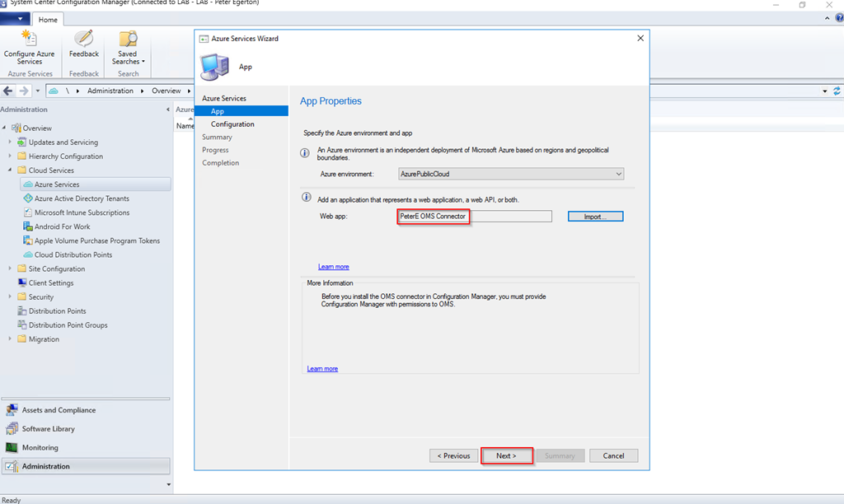Switch to the Home ribbon tab
The width and height of the screenshot is (844, 504).
point(48,20)
